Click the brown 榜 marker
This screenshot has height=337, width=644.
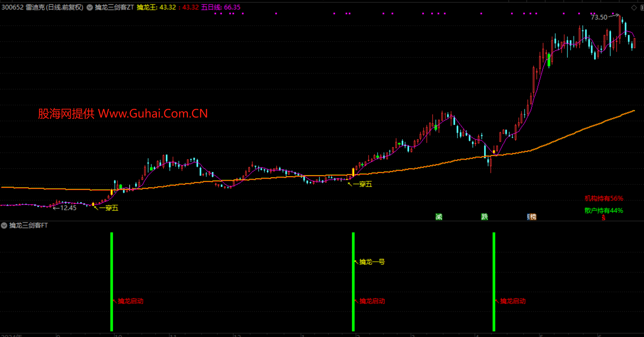tap(533, 217)
